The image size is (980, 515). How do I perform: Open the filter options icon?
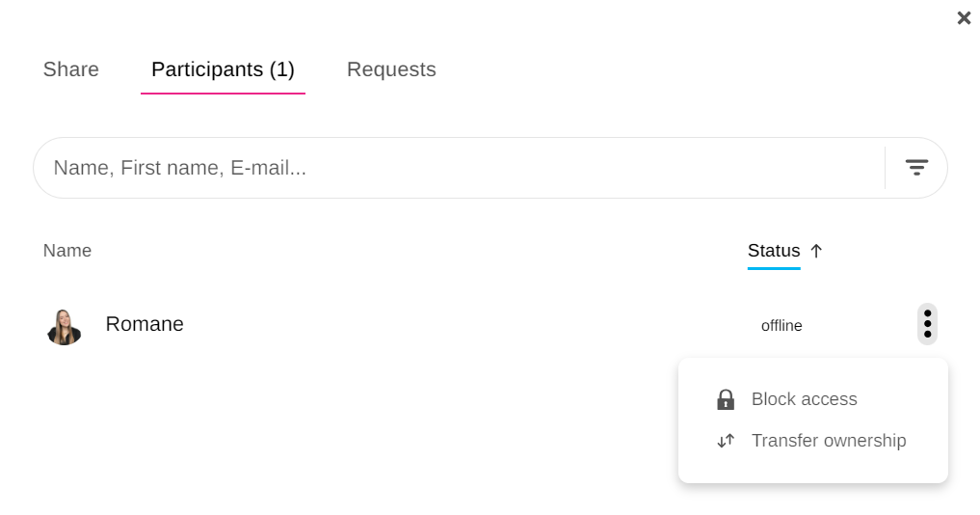coord(916,168)
